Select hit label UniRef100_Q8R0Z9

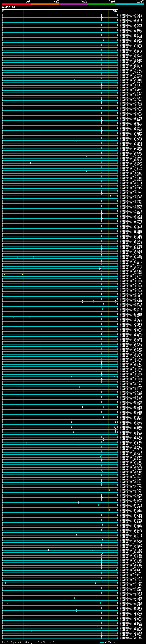click(x=131, y=422)
